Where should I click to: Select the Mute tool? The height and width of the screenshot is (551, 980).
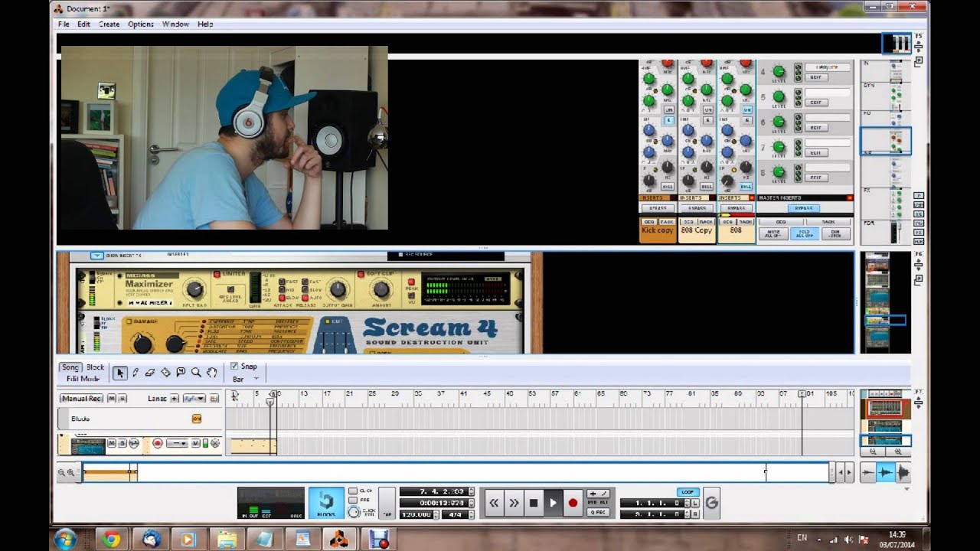(x=181, y=373)
